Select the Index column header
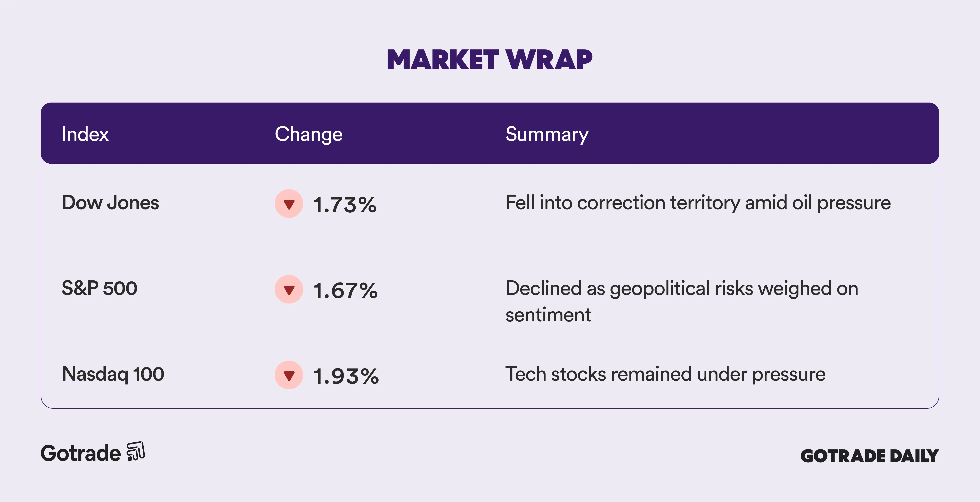The image size is (980, 502). pyautogui.click(x=85, y=134)
